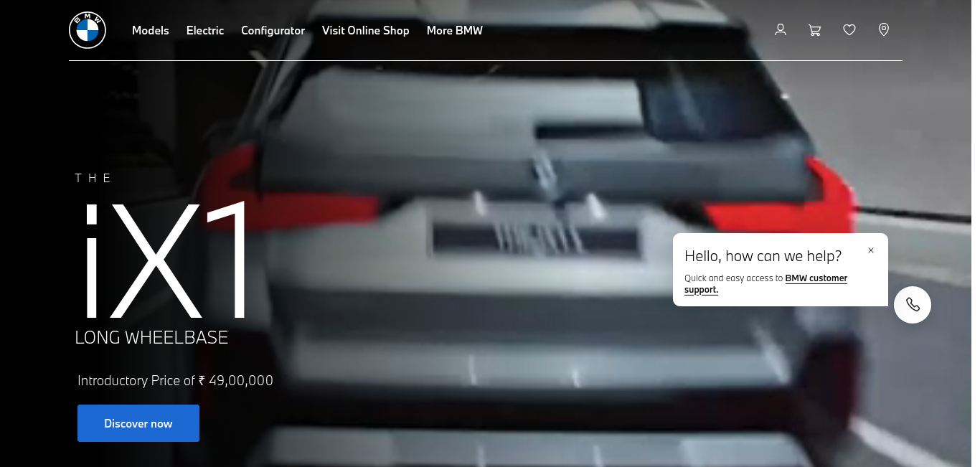Open the Configurator menu item

click(x=273, y=30)
